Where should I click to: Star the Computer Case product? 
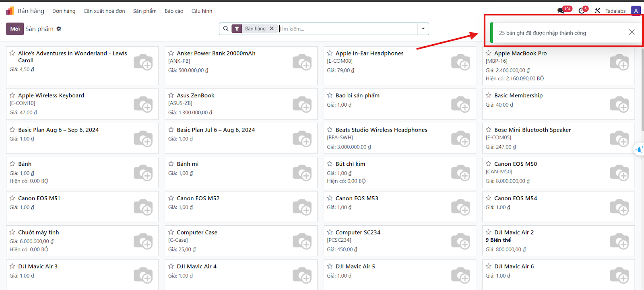pos(171,232)
